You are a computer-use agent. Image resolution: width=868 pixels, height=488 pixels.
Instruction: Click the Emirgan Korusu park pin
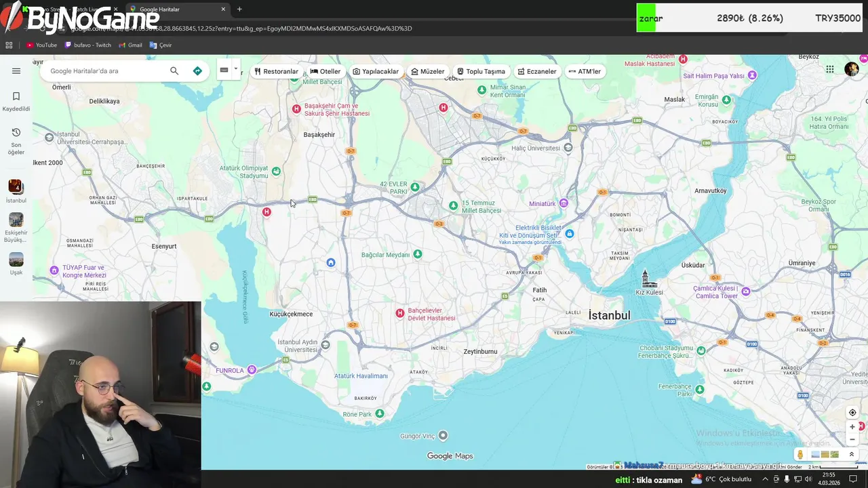point(726,100)
